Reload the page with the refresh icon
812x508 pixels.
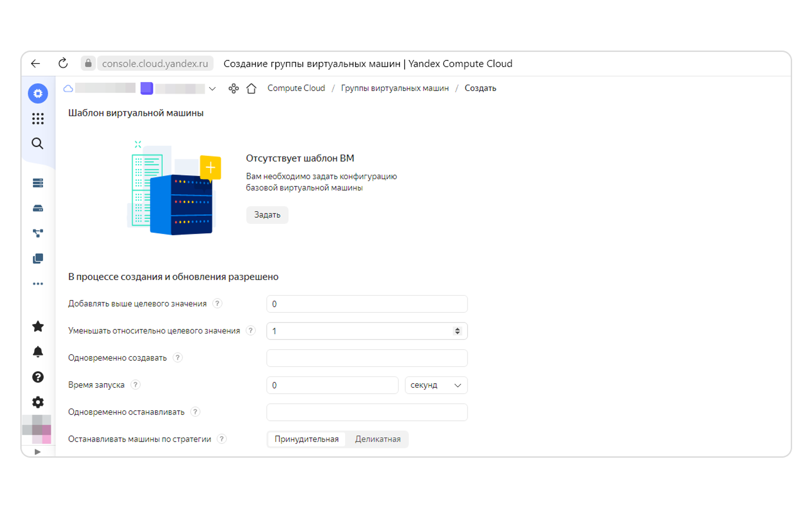pyautogui.click(x=63, y=63)
